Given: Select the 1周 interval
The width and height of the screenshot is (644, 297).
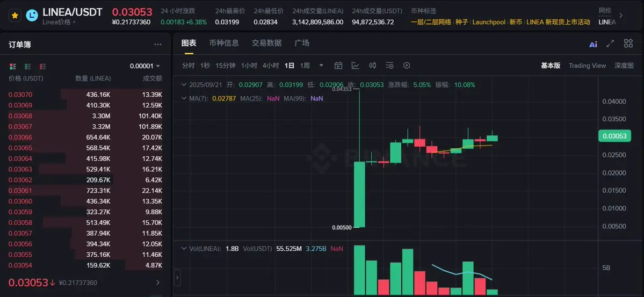Looking at the screenshot, I should coord(305,66).
